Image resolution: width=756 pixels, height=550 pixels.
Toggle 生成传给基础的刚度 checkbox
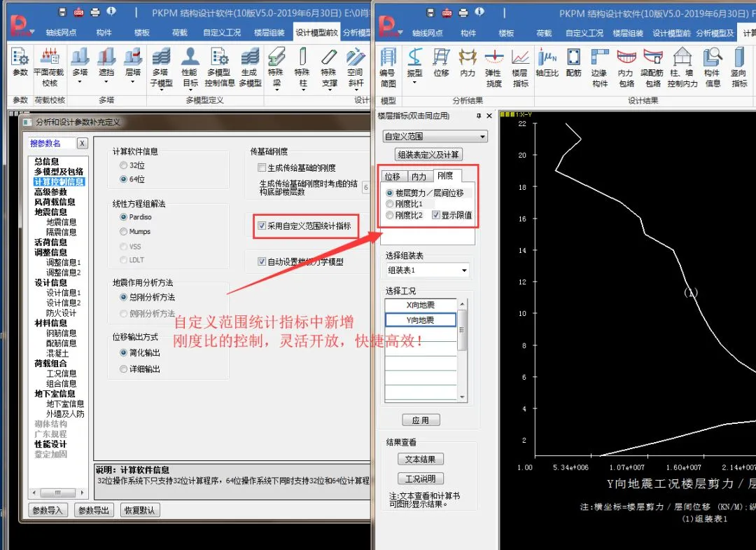tap(262, 168)
